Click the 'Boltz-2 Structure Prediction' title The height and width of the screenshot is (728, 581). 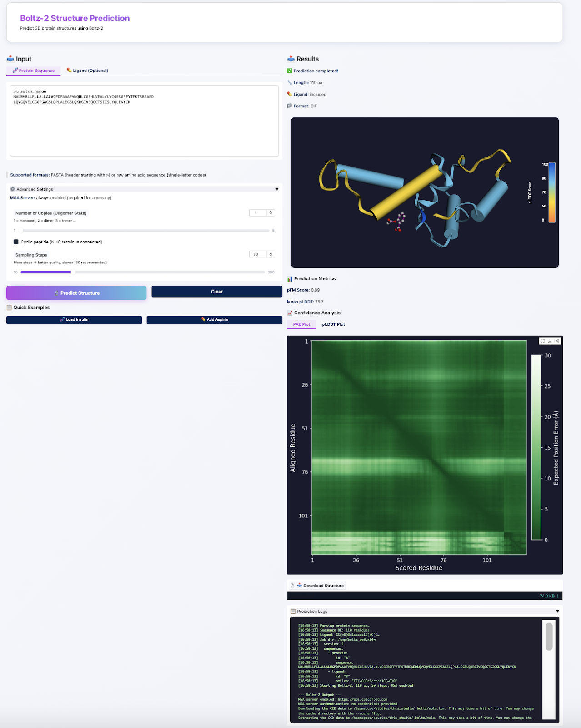(75, 18)
